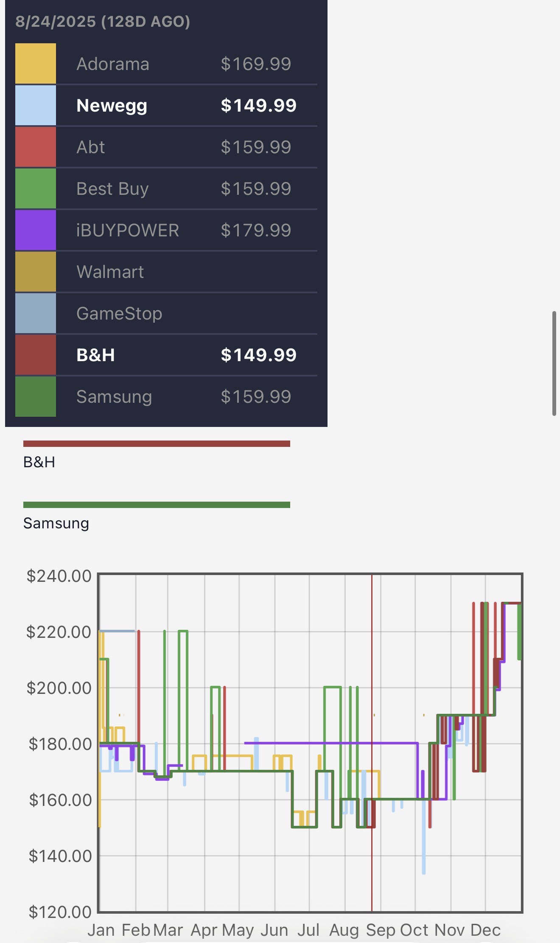Tap the tan Walmart color swatch

pyautogui.click(x=36, y=272)
